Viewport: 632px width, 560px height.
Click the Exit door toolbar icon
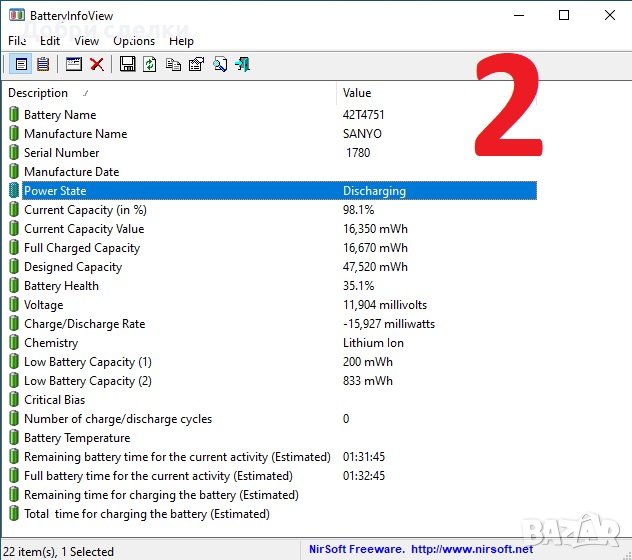coord(242,65)
